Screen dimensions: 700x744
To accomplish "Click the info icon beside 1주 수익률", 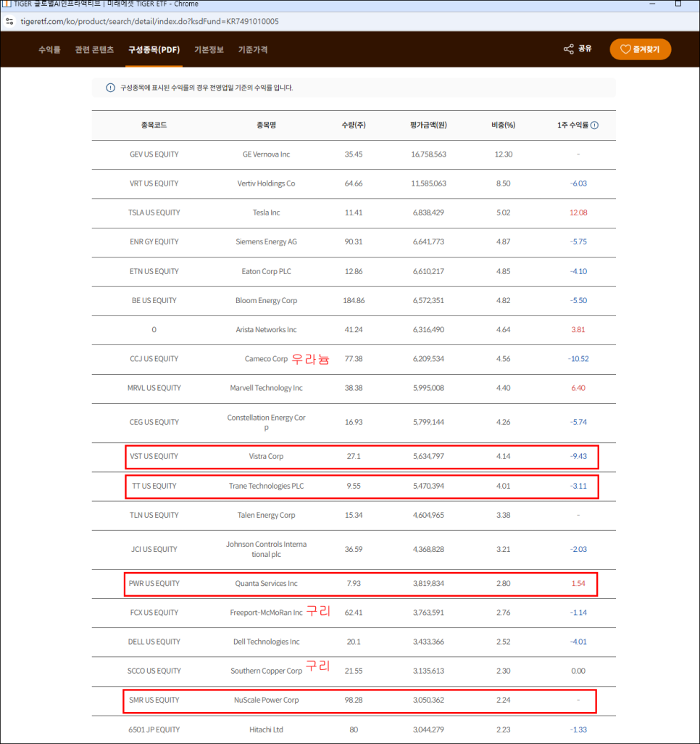I will (x=595, y=125).
